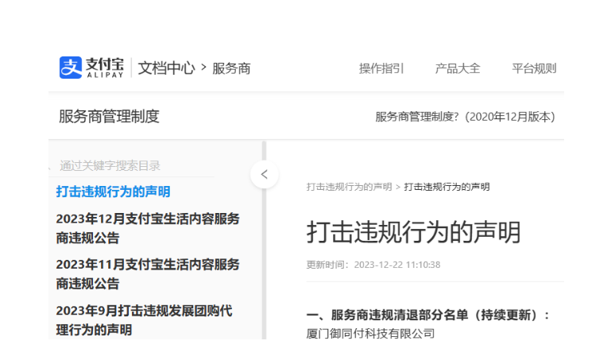Click the 服务商违规清退部分名单 section heading
The width and height of the screenshot is (615, 364).
pos(428,315)
